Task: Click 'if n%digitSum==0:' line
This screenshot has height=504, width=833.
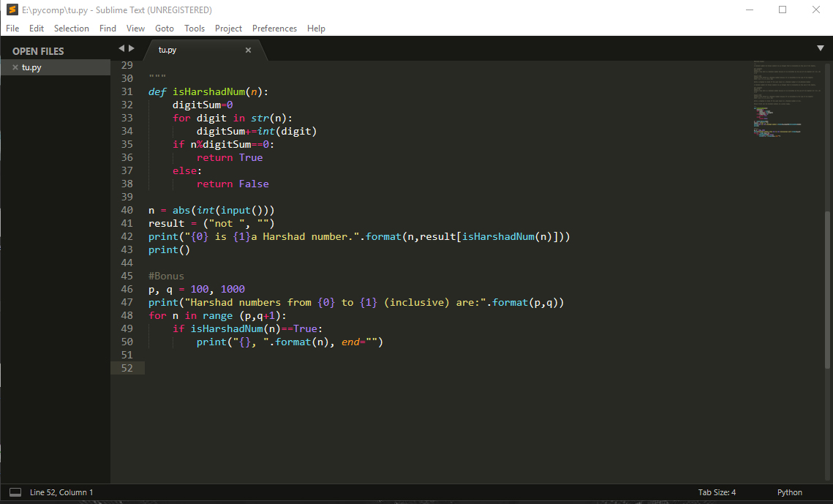Action: click(x=223, y=144)
